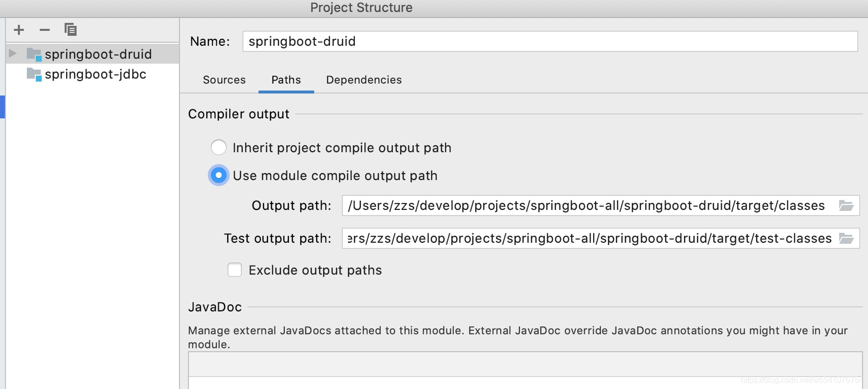The width and height of the screenshot is (868, 389).
Task: Browse for the Output path folder
Action: click(x=846, y=205)
